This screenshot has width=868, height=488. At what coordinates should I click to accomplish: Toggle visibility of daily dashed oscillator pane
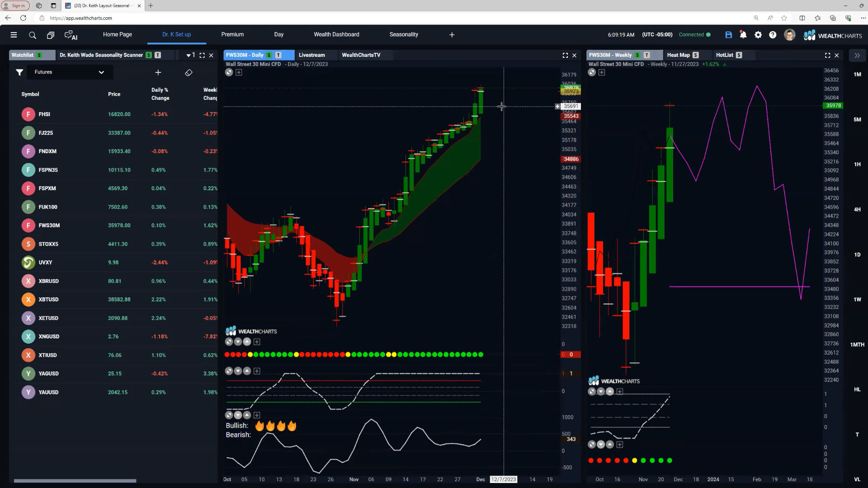(x=229, y=371)
